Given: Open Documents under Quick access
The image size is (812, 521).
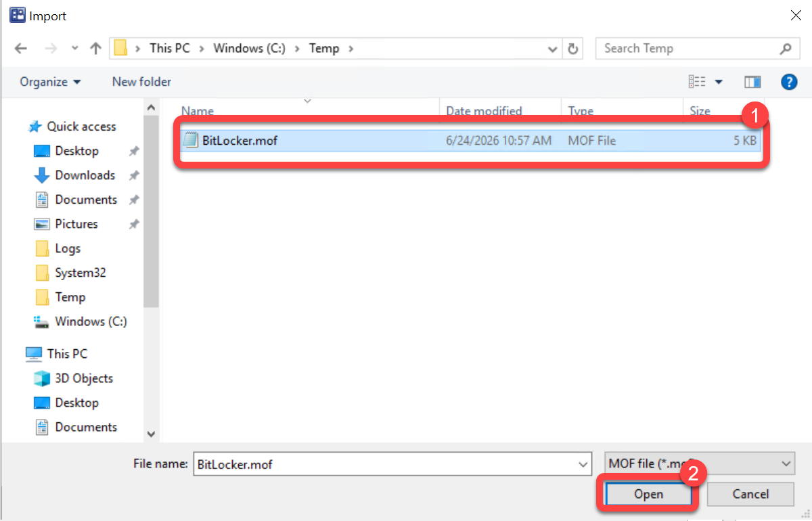Looking at the screenshot, I should 86,200.
